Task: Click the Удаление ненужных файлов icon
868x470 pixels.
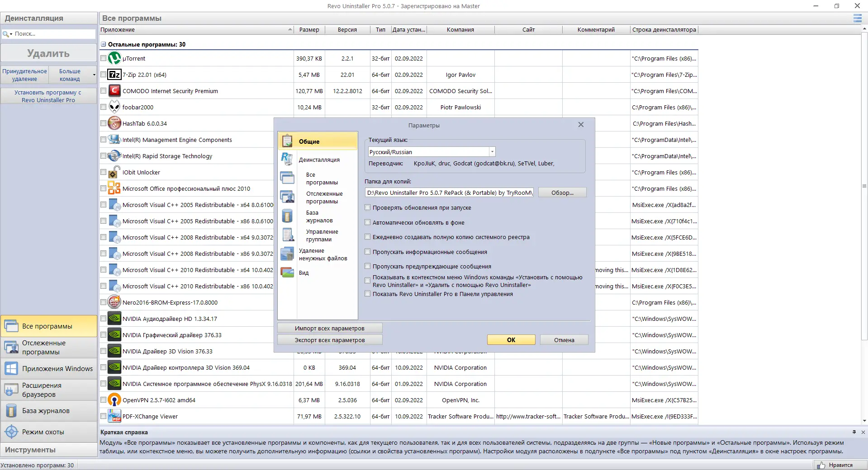Action: pos(287,254)
